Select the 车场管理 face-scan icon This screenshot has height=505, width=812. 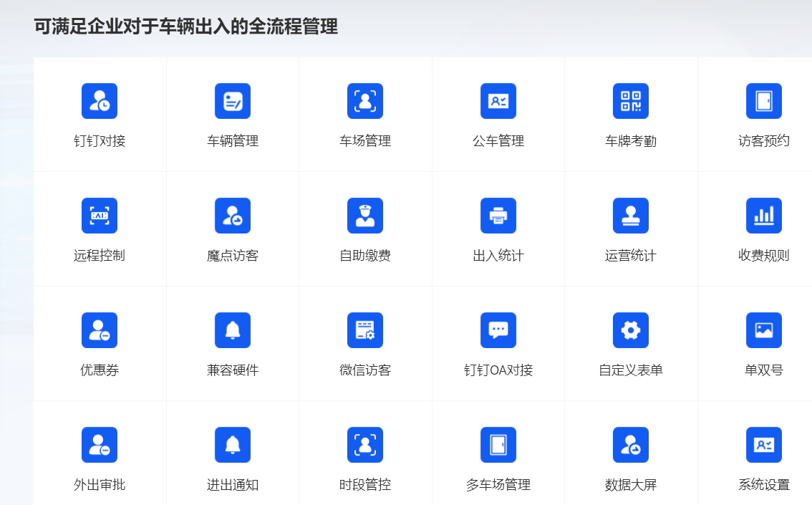pyautogui.click(x=365, y=101)
